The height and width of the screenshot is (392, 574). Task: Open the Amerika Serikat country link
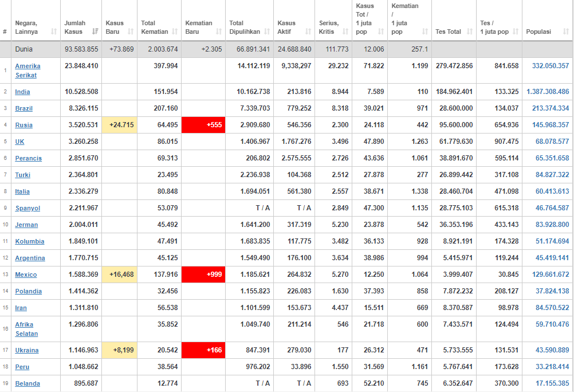click(x=28, y=70)
